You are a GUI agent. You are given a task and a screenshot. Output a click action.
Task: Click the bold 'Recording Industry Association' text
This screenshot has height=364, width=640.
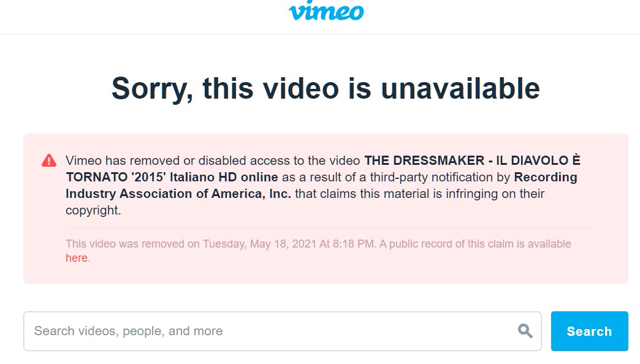546,177
